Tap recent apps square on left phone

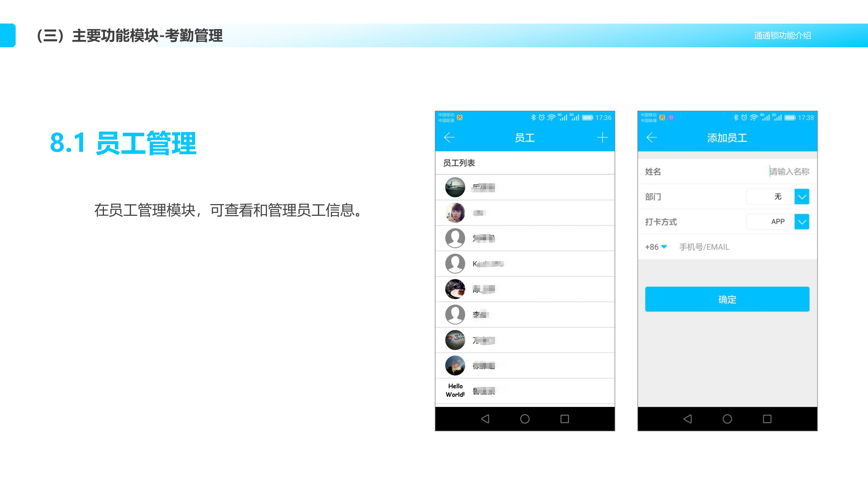pyautogui.click(x=564, y=419)
